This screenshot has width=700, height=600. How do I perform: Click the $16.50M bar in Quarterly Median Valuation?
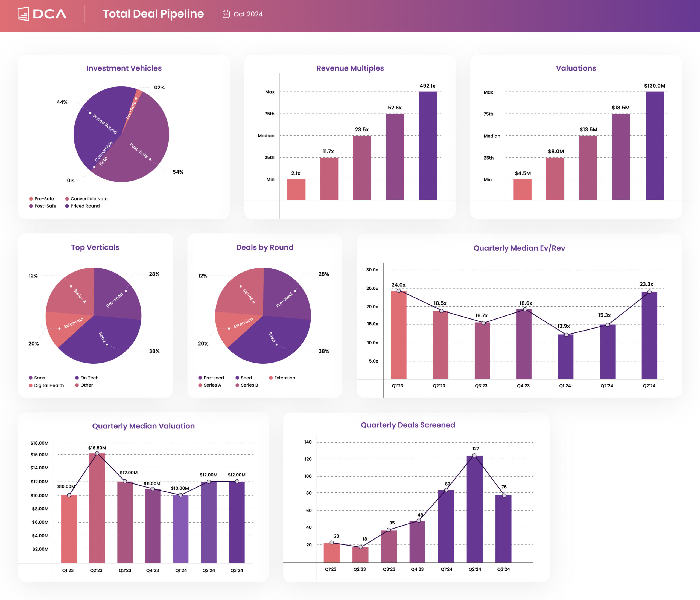click(x=97, y=508)
